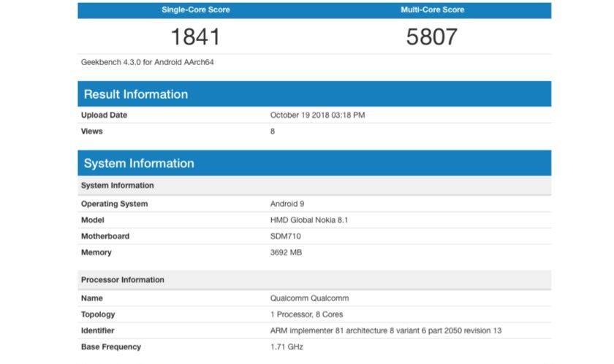
Task: Select the October 19 2018 upload timestamp
Action: pyautogui.click(x=319, y=115)
